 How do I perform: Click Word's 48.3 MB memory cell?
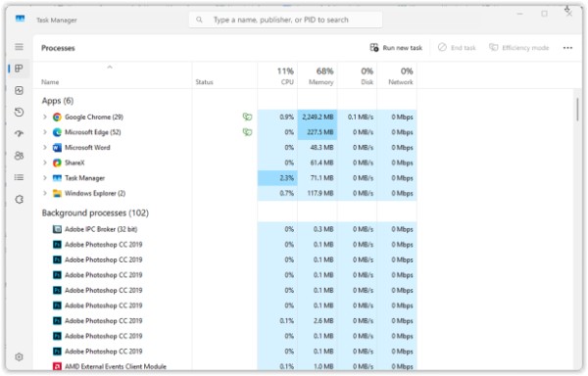click(318, 148)
